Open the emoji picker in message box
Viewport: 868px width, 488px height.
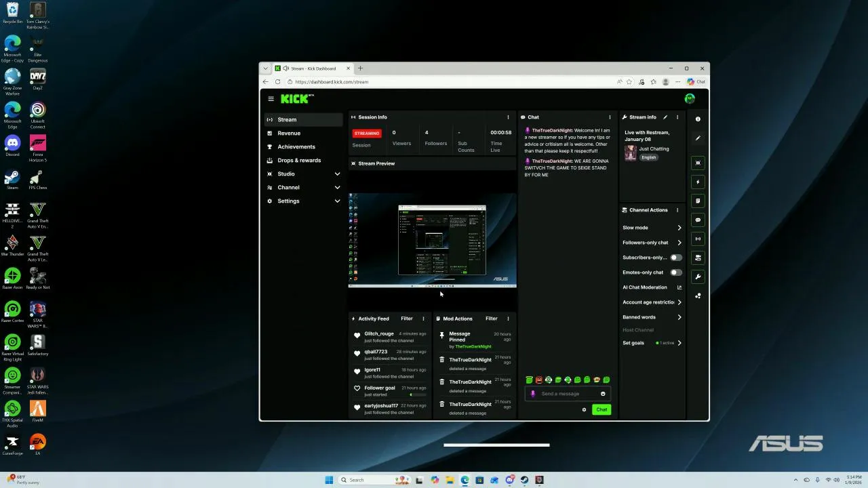(x=603, y=394)
